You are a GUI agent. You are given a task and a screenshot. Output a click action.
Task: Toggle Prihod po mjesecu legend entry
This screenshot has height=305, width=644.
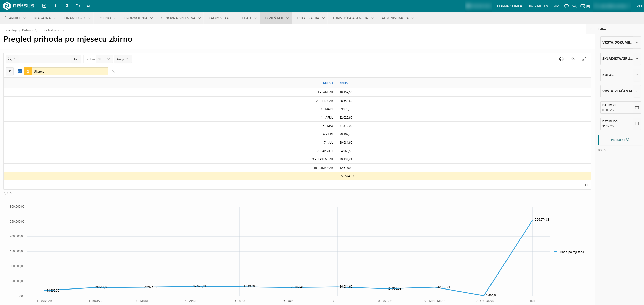click(569, 252)
